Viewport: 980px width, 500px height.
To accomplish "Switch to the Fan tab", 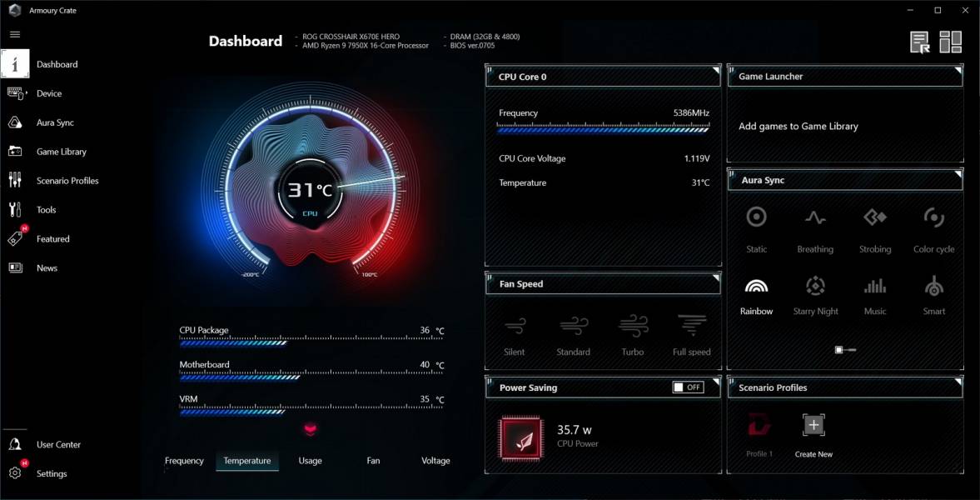I will 373,461.
